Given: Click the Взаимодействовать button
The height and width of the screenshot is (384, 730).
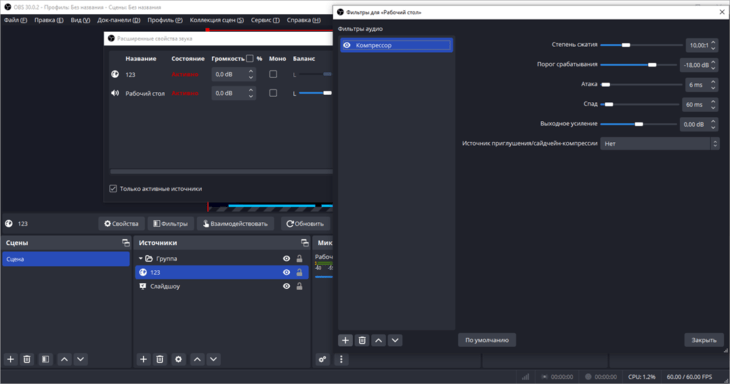Looking at the screenshot, I should coord(236,224).
